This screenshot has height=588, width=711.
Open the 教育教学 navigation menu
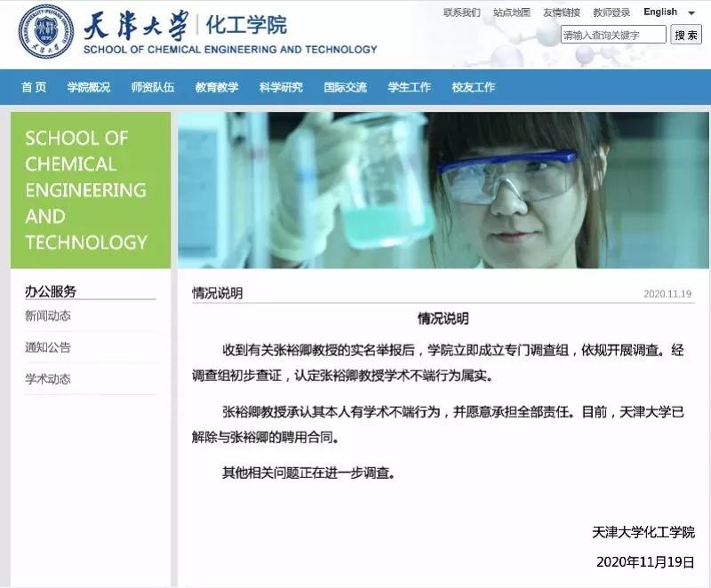217,87
